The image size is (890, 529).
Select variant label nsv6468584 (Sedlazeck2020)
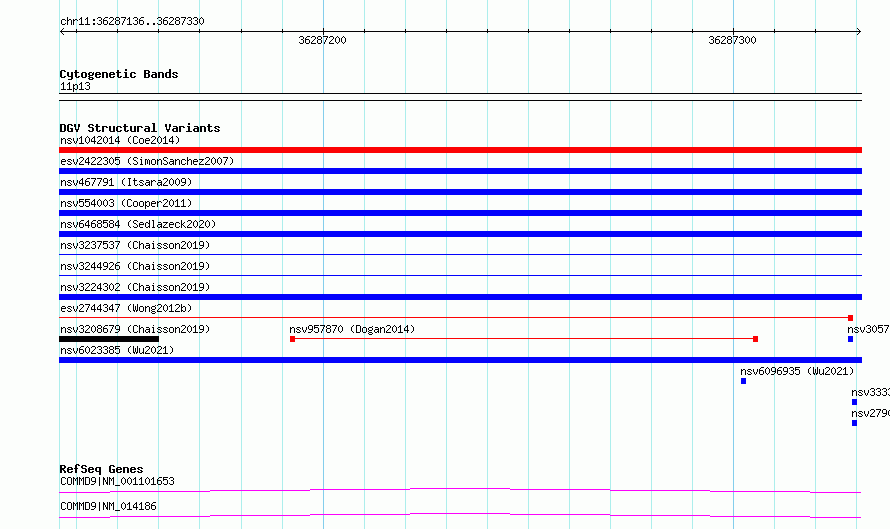[138, 224]
